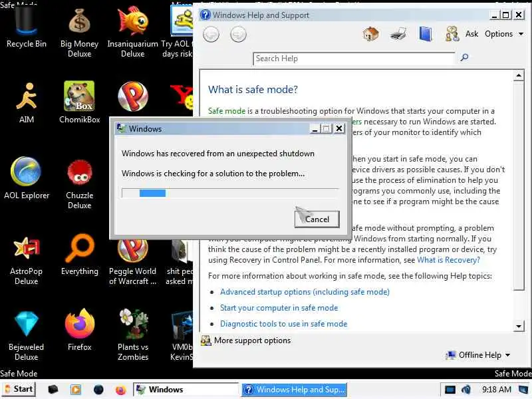Click the Ask text button
532x399 pixels.
(471, 34)
